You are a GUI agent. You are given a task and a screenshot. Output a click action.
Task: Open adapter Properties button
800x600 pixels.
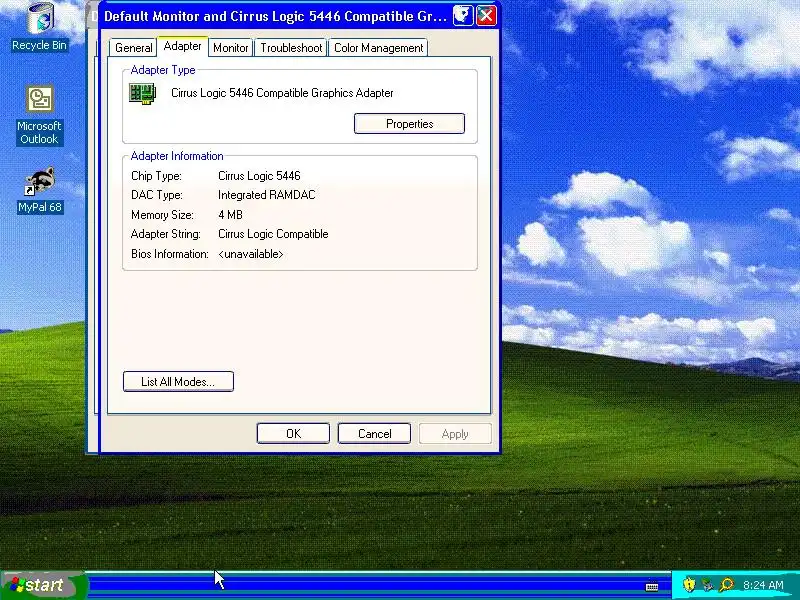coord(409,124)
